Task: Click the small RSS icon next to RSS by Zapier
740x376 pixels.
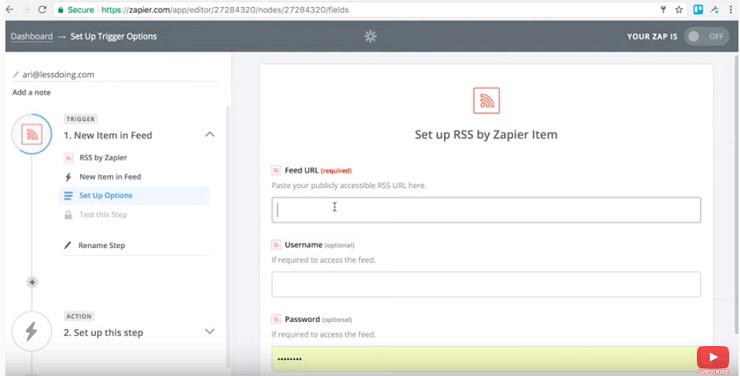Action: point(68,158)
